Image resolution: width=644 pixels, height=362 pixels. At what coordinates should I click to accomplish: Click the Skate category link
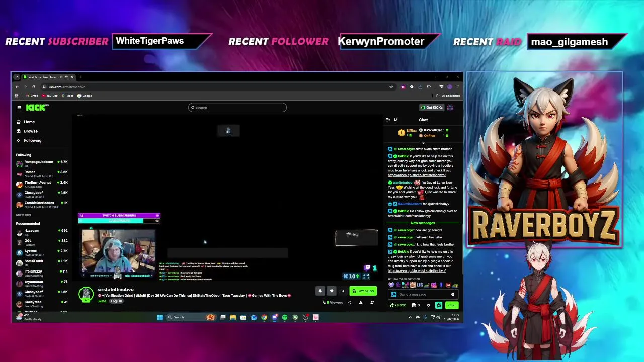pyautogui.click(x=102, y=301)
